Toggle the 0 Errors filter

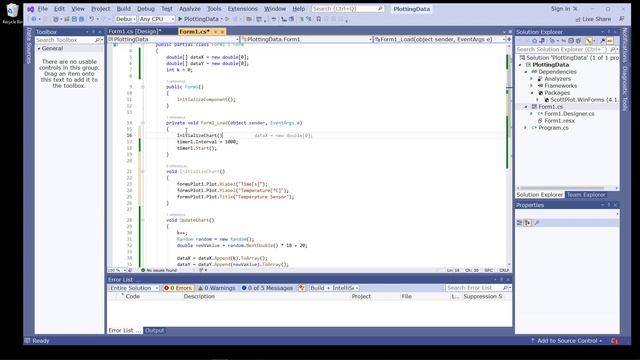(178, 288)
